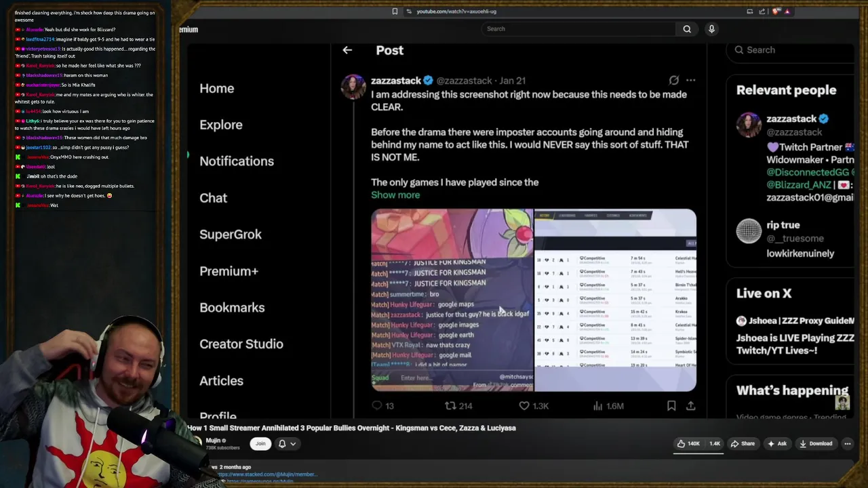This screenshot has width=868, height=488.
Task: Click the share icon in browser address bar
Action: pos(762,11)
